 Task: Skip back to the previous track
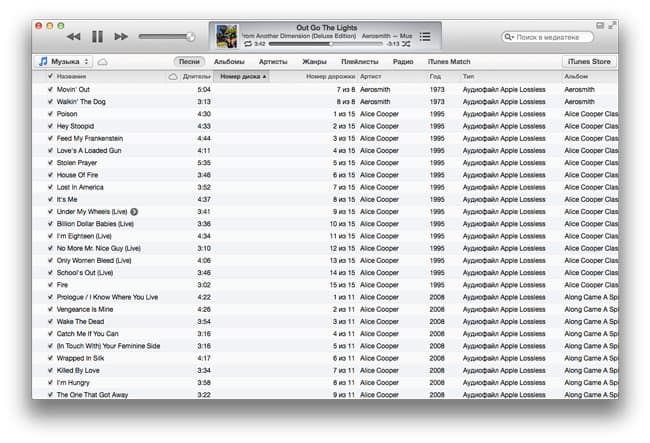74,37
